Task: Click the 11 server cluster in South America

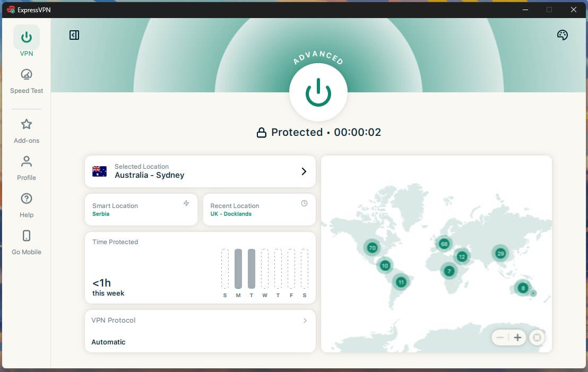Action: (401, 282)
